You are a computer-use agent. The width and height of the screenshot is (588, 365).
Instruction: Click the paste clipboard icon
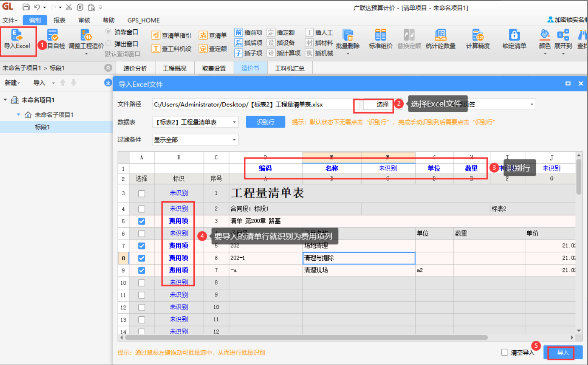[x=91, y=7]
